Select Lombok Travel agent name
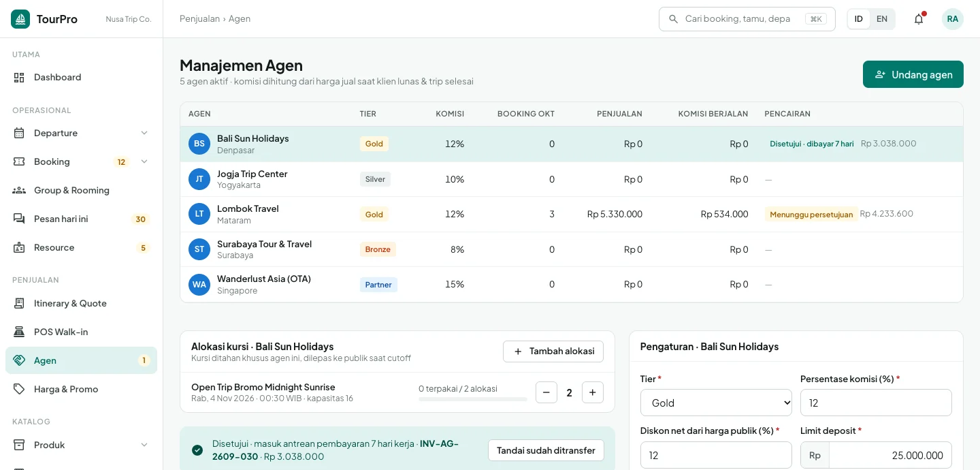This screenshot has height=470, width=980. [248, 208]
